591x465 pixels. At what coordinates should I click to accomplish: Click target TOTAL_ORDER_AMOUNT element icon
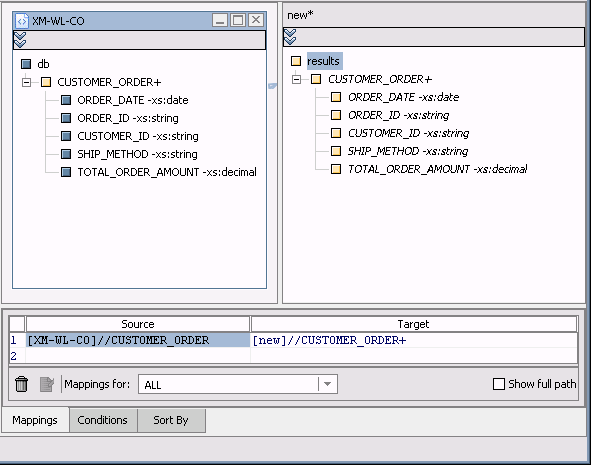click(336, 169)
